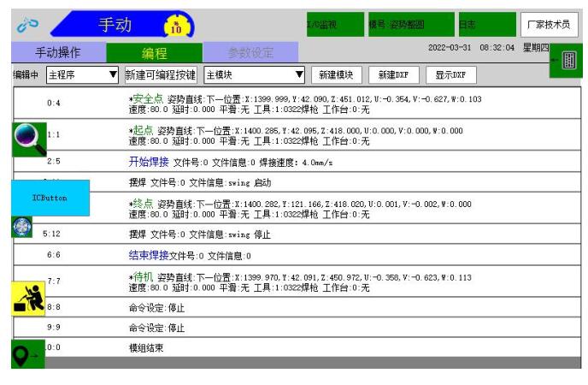
Task: Click the 新建DXF button
Action: coord(394,75)
